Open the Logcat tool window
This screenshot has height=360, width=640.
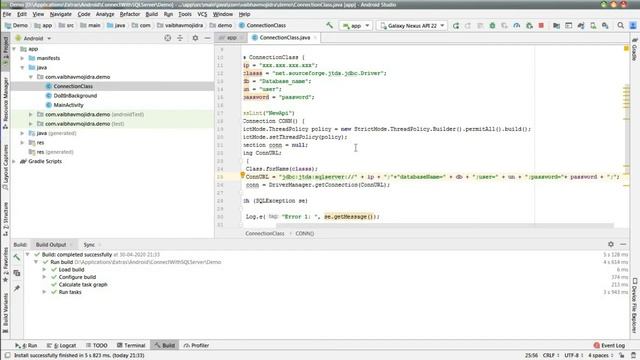point(62,345)
